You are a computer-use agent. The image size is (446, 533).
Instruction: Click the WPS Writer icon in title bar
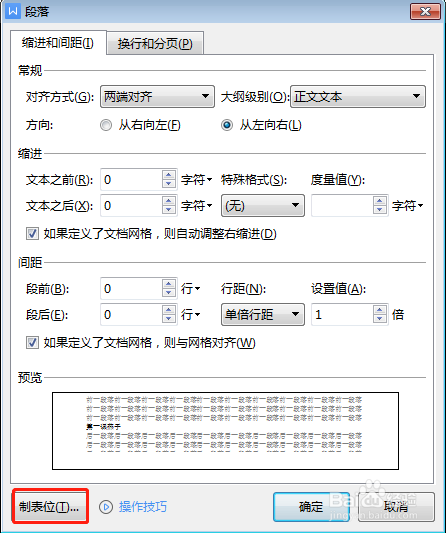[x=13, y=11]
